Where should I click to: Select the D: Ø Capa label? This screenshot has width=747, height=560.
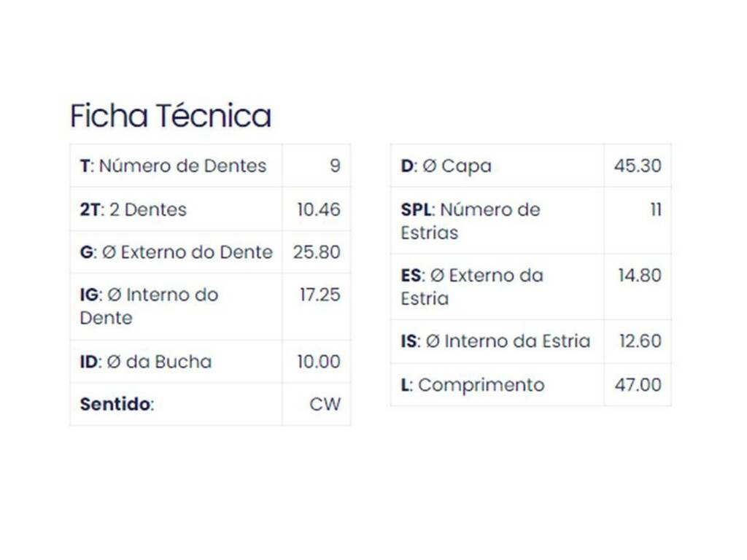[446, 166]
